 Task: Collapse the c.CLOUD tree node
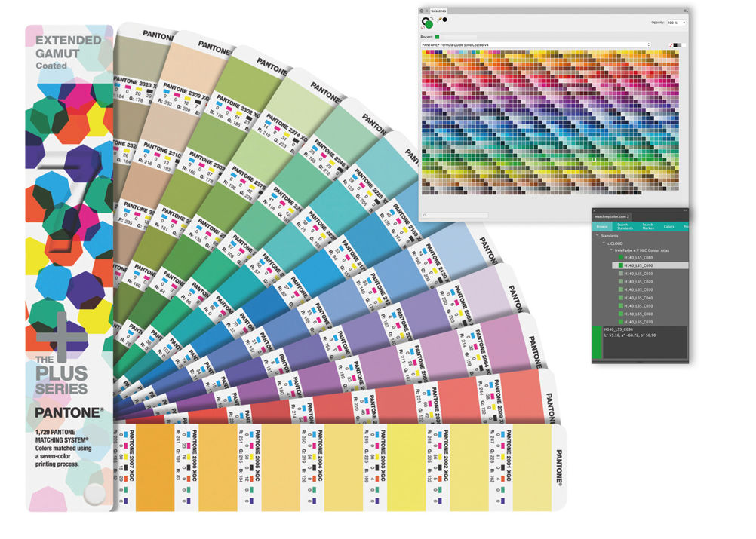tap(604, 243)
